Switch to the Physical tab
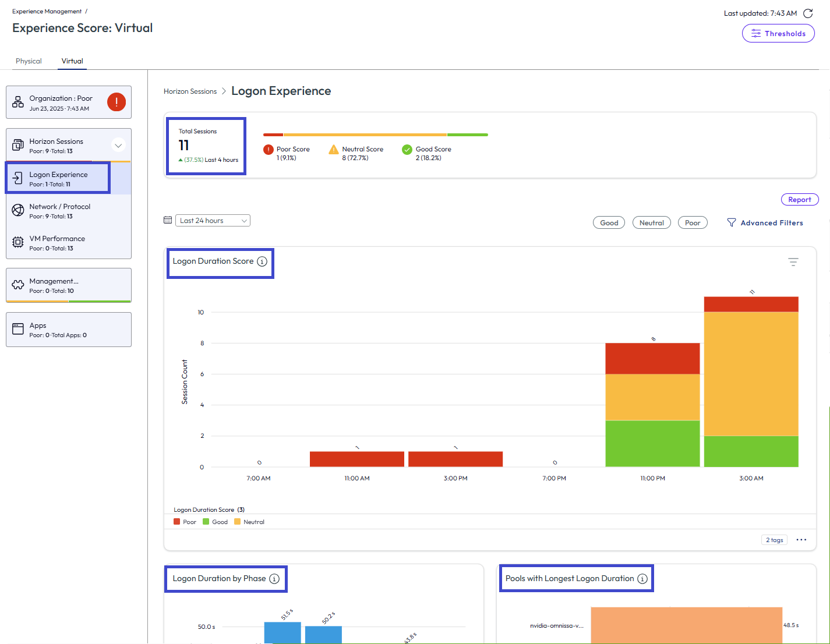The image size is (830, 644). [29, 61]
